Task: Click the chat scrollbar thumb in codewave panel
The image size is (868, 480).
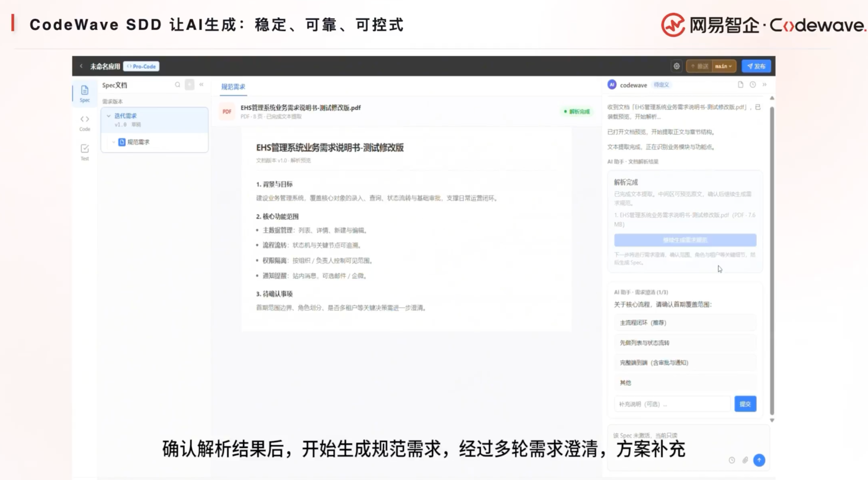Action: (x=772, y=261)
